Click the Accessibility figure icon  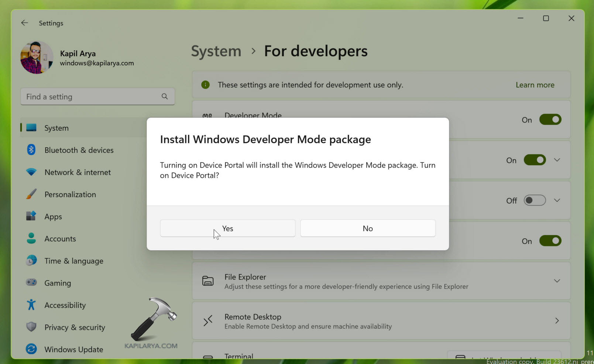pos(31,305)
